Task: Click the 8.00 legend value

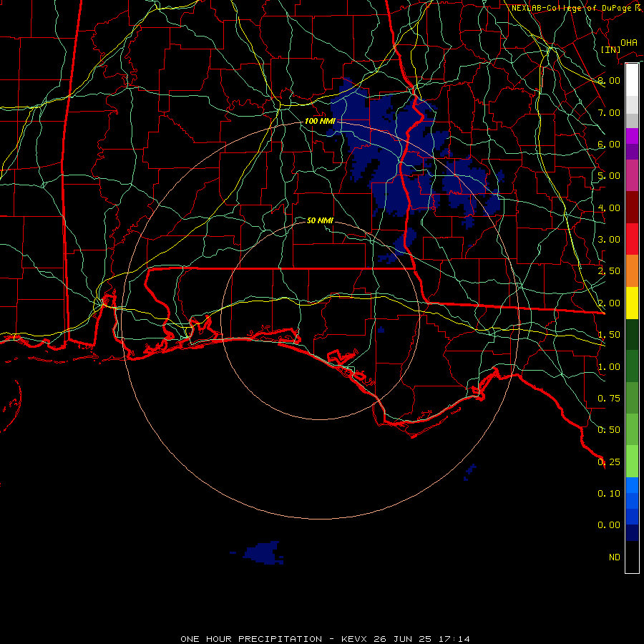Action: pos(609,80)
